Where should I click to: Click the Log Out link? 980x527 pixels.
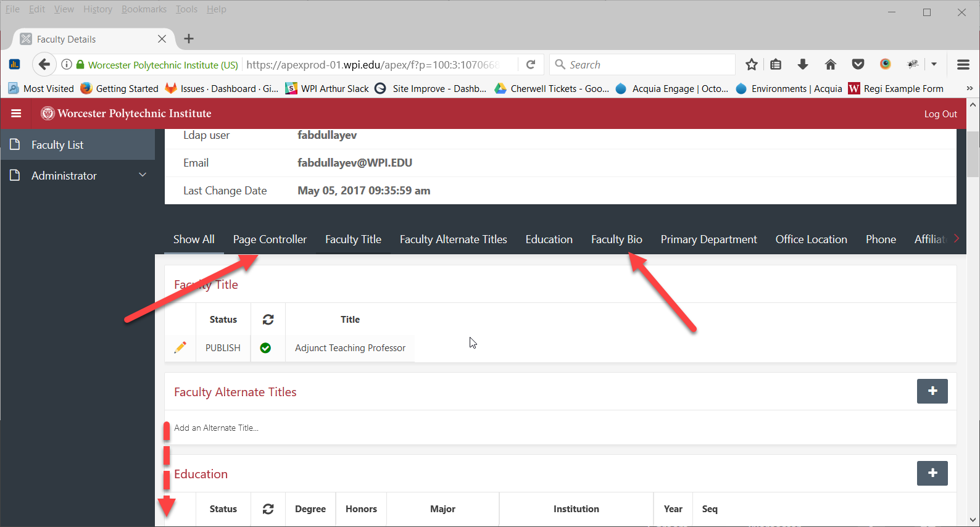click(x=940, y=114)
